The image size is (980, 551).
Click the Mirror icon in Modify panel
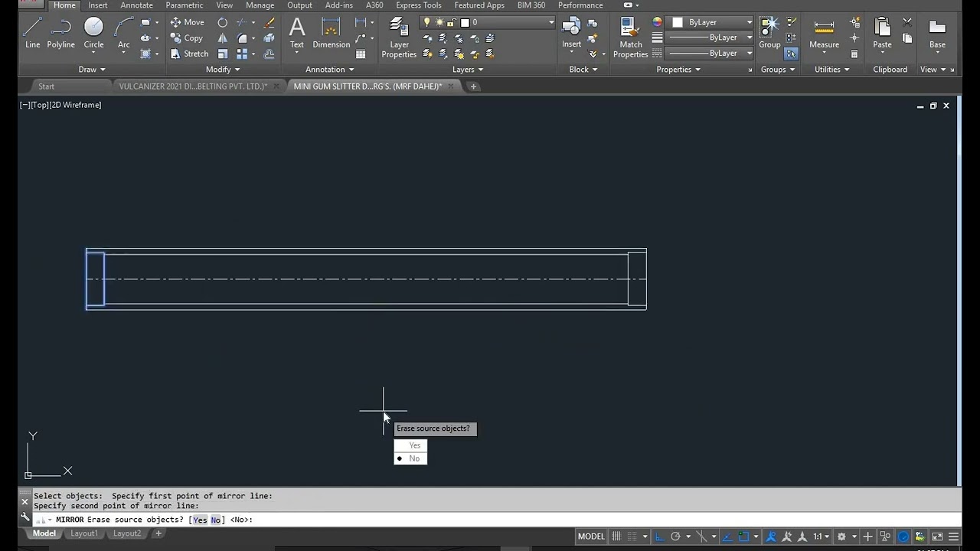tap(223, 37)
